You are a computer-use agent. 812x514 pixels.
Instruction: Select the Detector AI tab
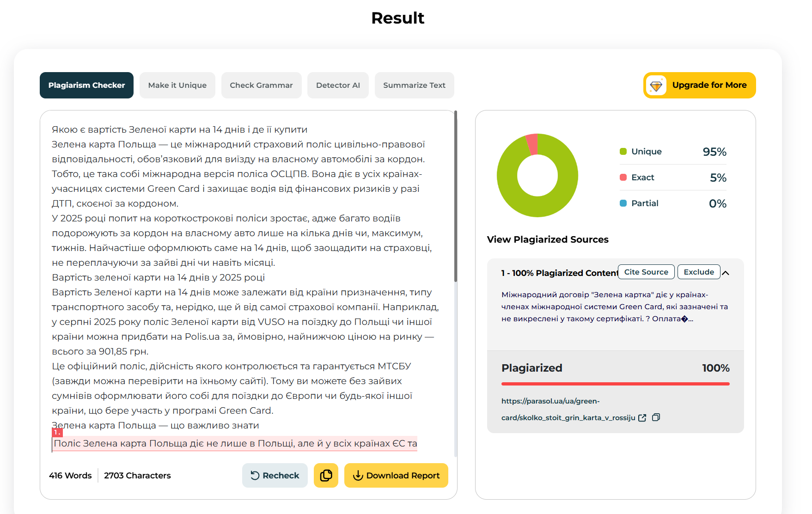point(338,85)
